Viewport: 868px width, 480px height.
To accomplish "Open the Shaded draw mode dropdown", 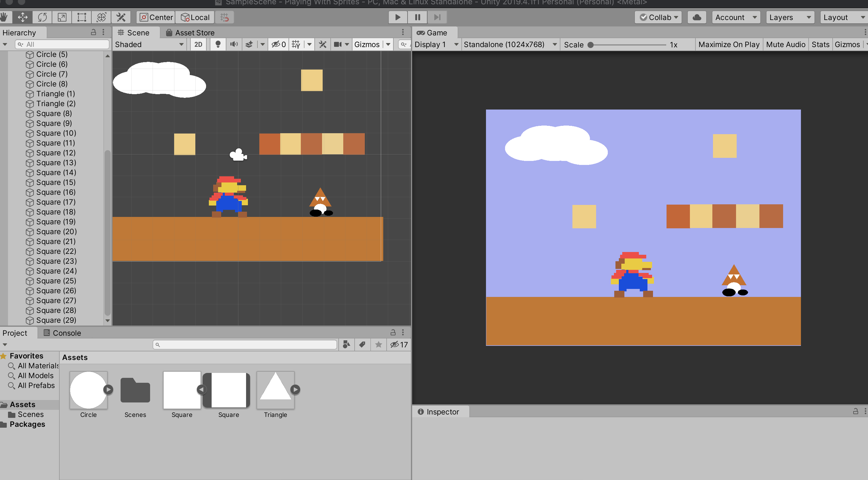I will tap(149, 45).
